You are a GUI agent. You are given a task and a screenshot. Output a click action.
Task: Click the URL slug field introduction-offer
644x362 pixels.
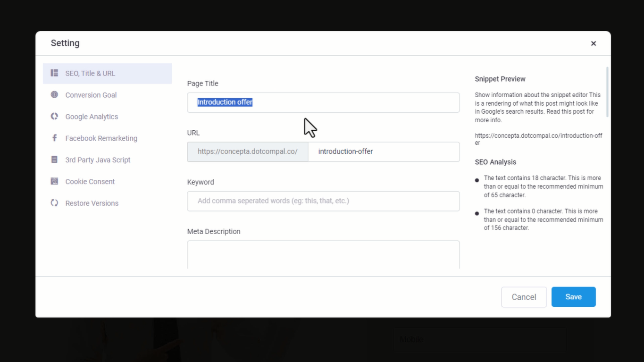tap(384, 152)
